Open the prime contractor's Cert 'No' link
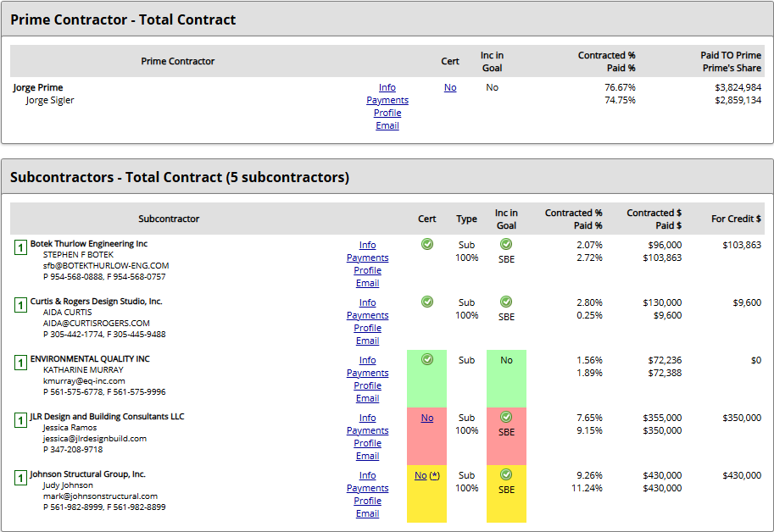The height and width of the screenshot is (532, 774). (x=450, y=87)
